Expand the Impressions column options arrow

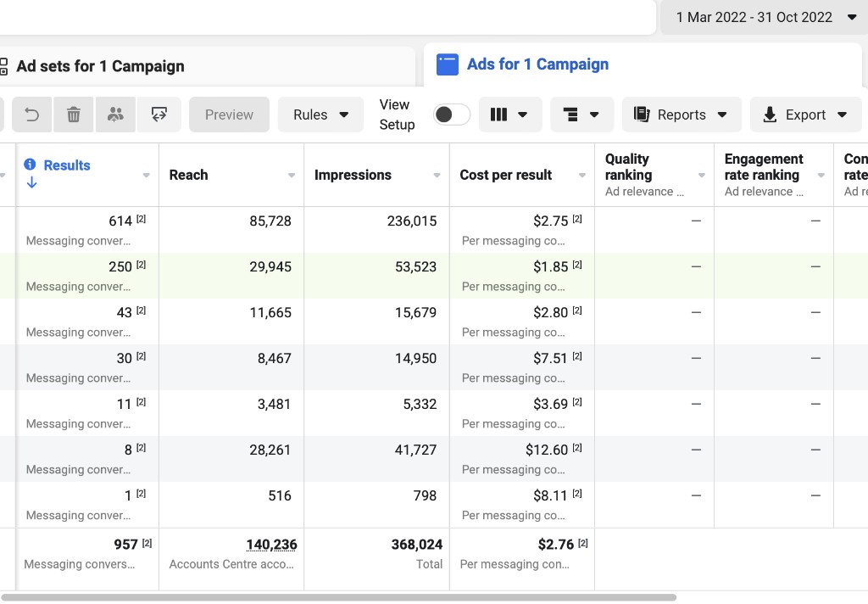[x=437, y=175]
